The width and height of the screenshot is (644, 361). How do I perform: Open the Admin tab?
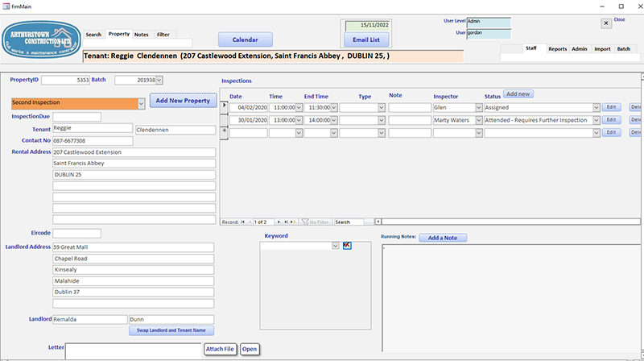coord(580,49)
